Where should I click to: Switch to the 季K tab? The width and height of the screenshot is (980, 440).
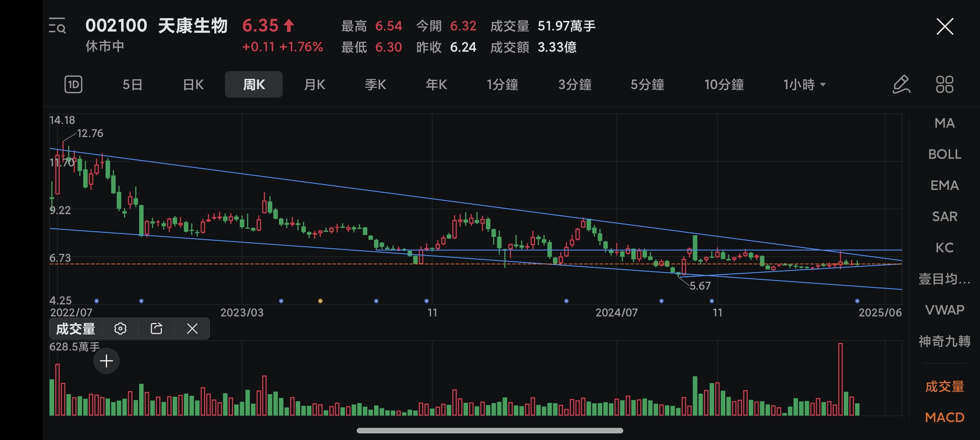pyautogui.click(x=375, y=84)
